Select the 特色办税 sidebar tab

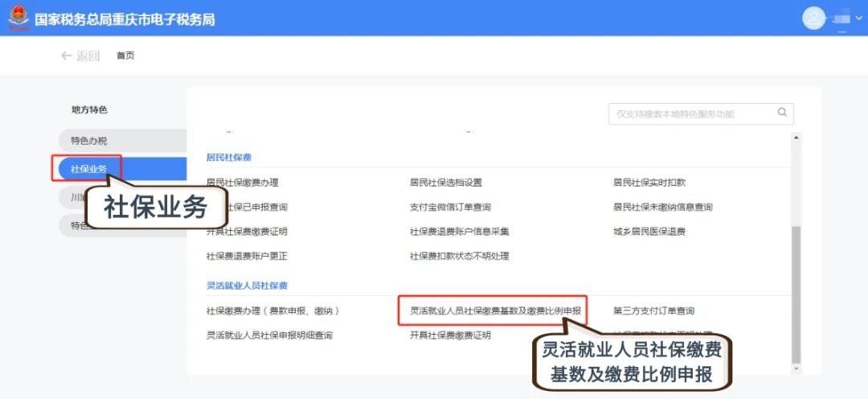tap(88, 140)
